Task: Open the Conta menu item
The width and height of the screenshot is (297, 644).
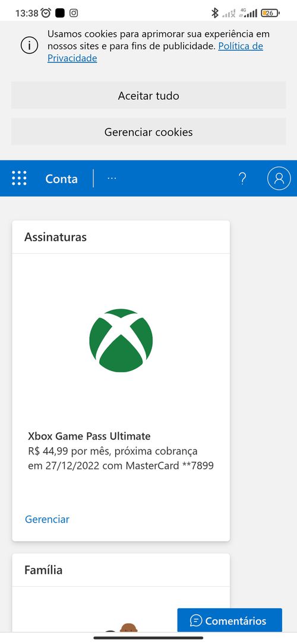Action: [62, 179]
